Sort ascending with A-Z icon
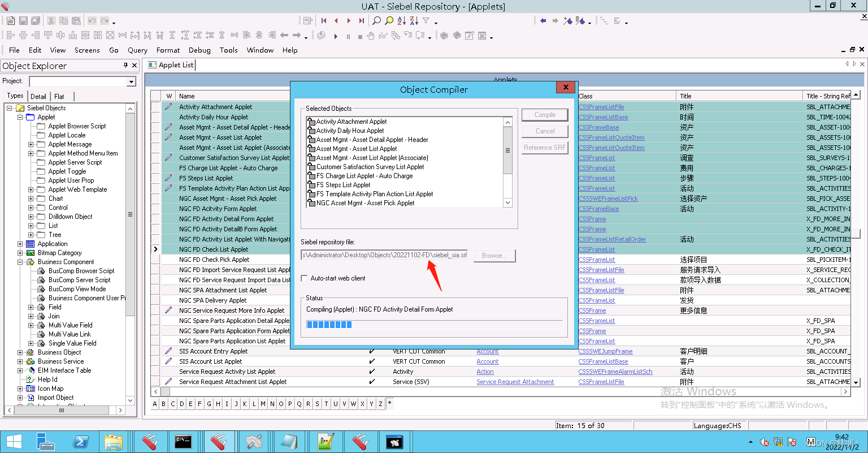868x453 pixels. tap(401, 21)
